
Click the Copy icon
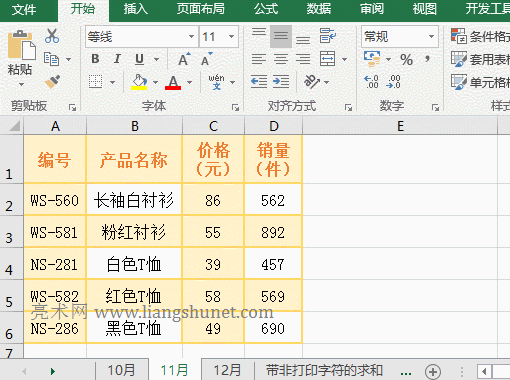tap(52, 59)
